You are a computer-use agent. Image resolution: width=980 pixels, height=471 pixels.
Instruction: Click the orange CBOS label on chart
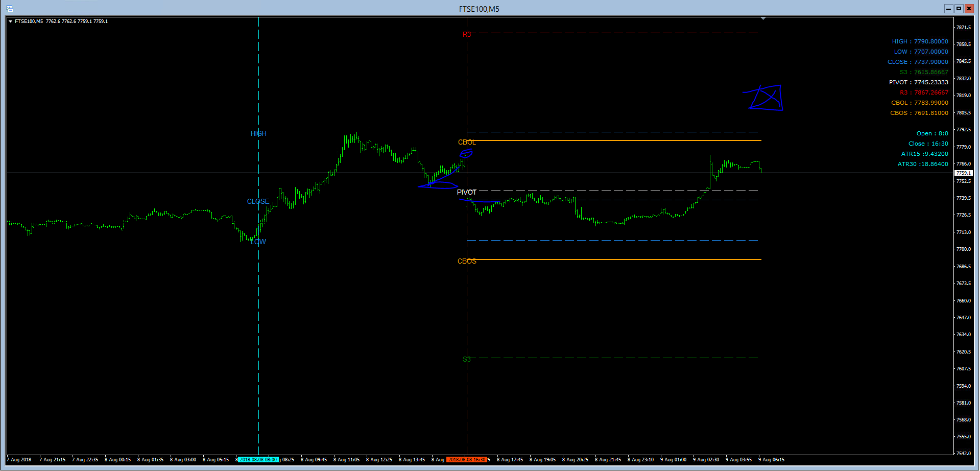[467, 262]
